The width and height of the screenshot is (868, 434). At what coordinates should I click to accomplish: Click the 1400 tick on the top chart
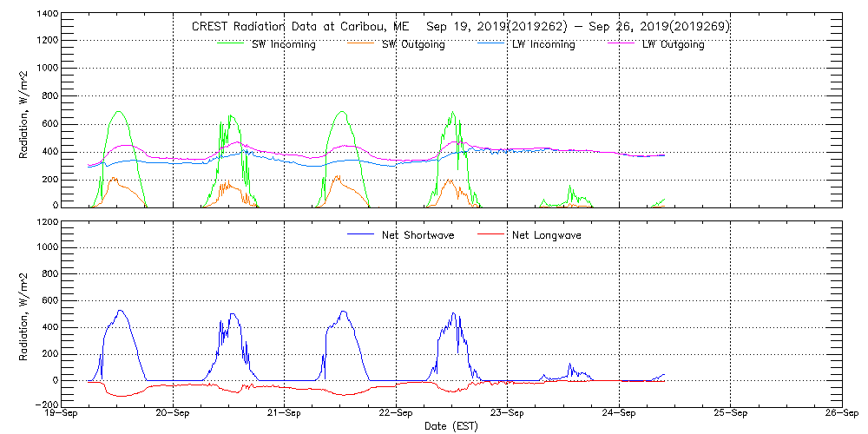coord(48,16)
